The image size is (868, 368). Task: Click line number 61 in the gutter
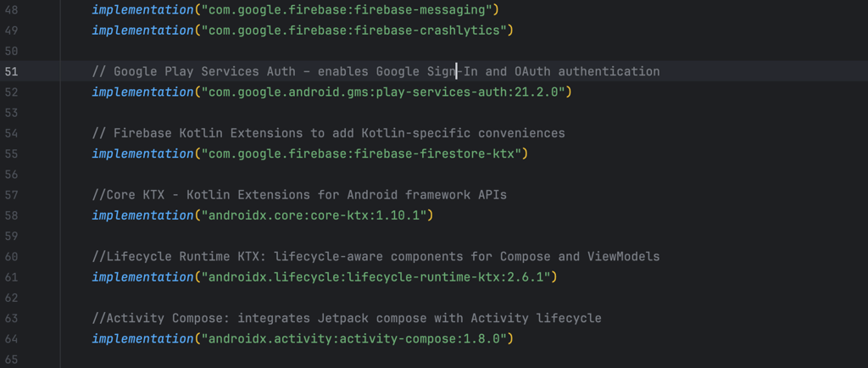pyautogui.click(x=11, y=277)
